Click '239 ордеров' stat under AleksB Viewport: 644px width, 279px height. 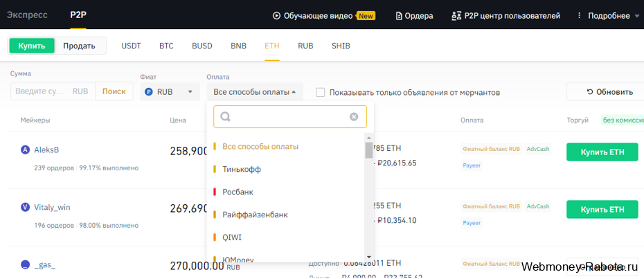click(x=54, y=168)
